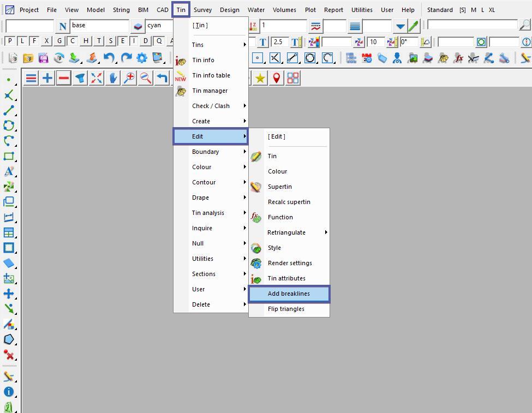The height and width of the screenshot is (413, 532).
Task: Click Add breaklines in Edit submenu
Action: (x=289, y=294)
